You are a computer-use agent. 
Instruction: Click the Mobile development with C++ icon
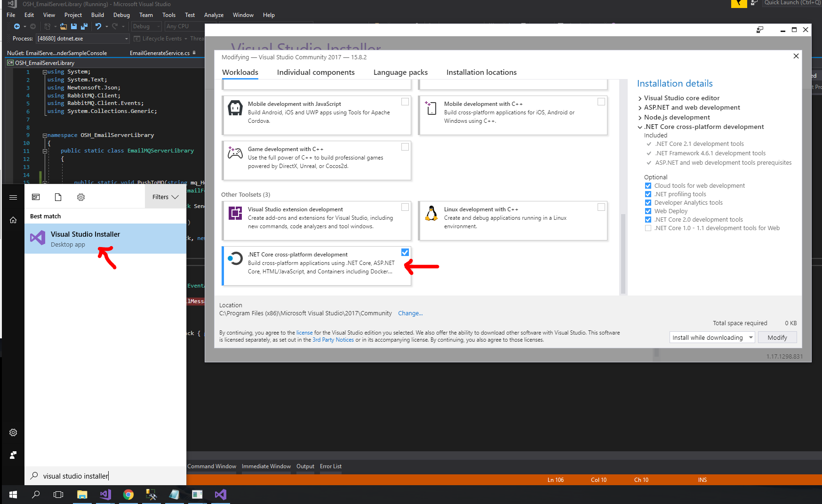click(x=431, y=108)
